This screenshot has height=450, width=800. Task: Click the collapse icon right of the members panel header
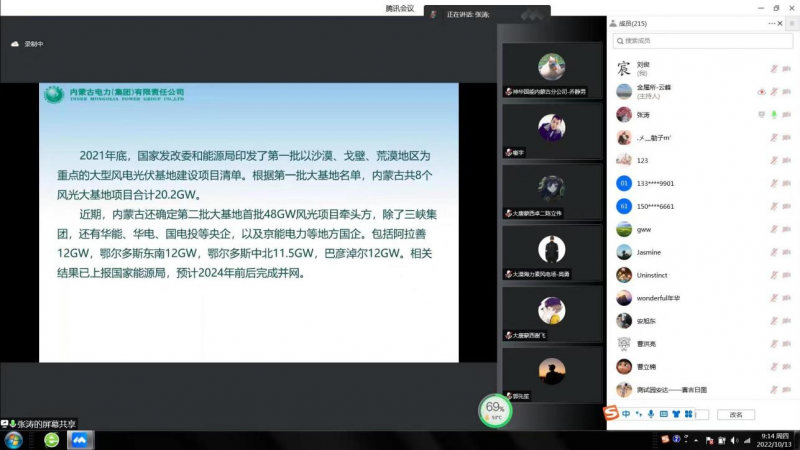tap(792, 23)
